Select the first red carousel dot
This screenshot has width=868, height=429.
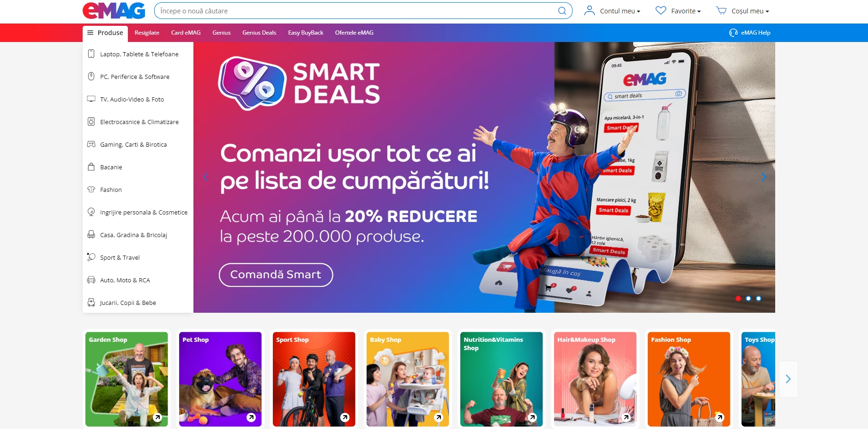[x=738, y=298]
